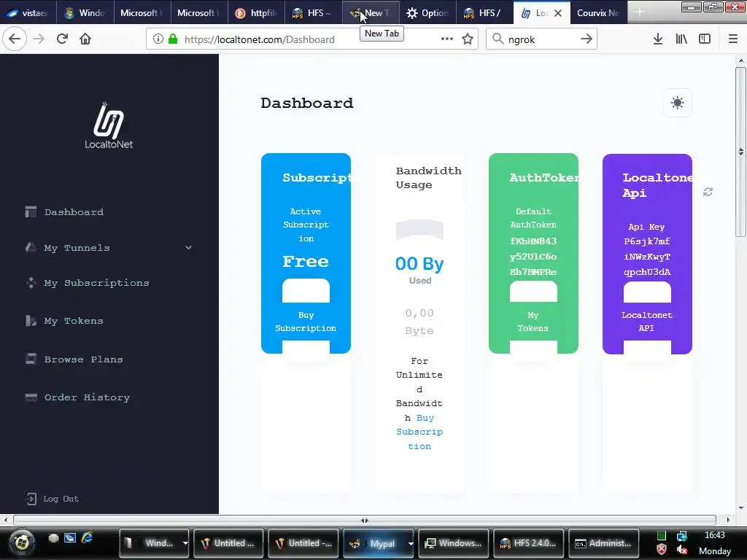This screenshot has height=560, width=747.
Task: Click the browser back arrow
Action: (15, 39)
